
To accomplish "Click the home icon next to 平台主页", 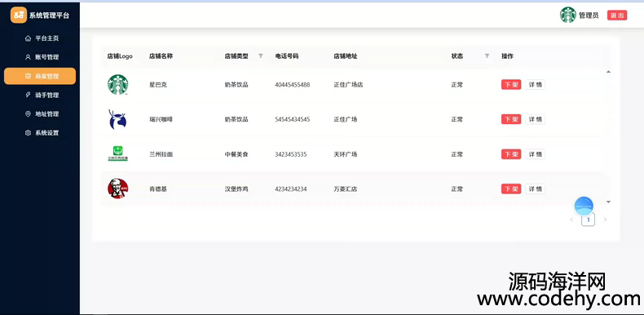I will pos(28,38).
